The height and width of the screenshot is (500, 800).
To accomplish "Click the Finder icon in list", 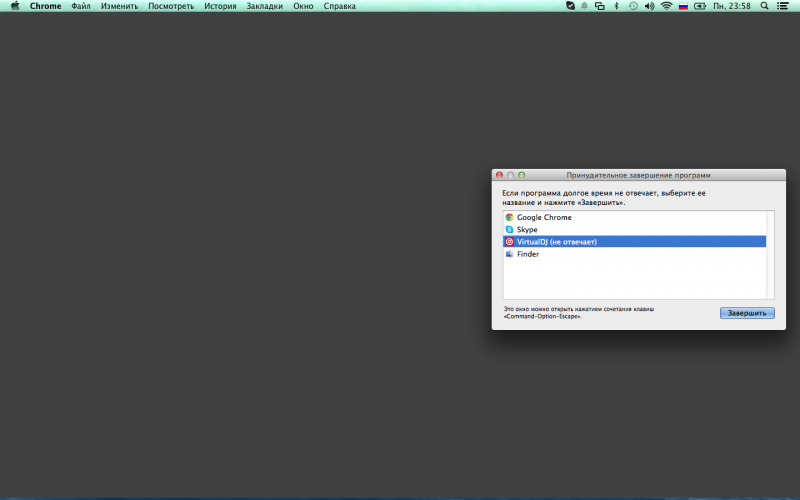I will tap(509, 254).
